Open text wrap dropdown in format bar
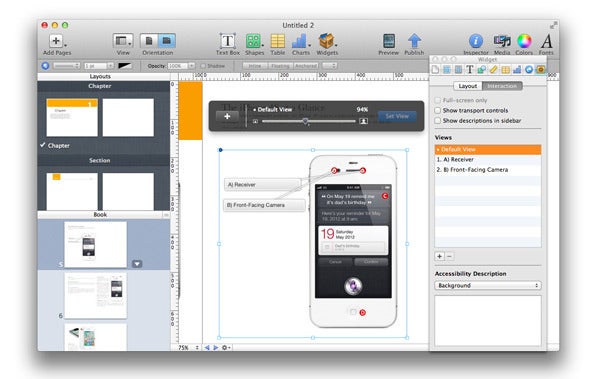606x379 pixels. (x=329, y=66)
